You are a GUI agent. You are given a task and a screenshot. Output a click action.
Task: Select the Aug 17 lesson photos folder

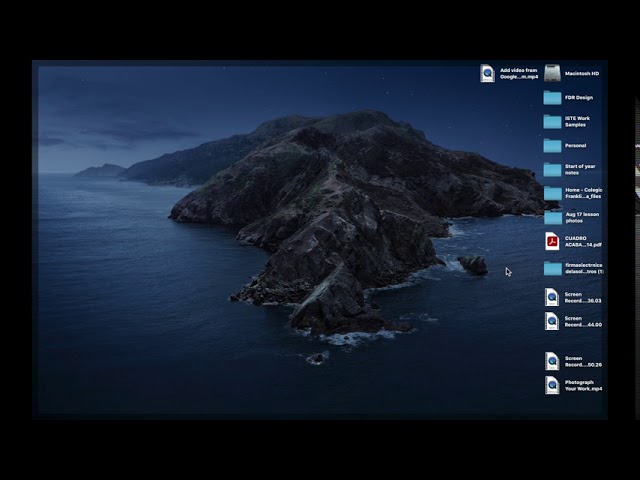[x=552, y=217]
